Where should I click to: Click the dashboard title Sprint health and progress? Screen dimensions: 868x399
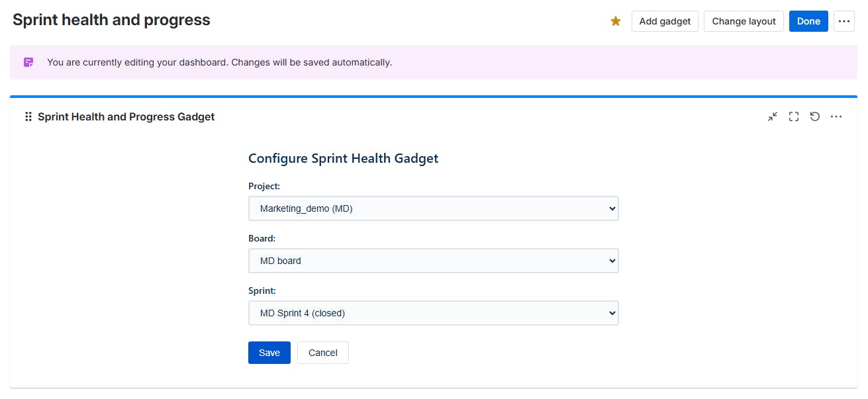pyautogui.click(x=111, y=20)
